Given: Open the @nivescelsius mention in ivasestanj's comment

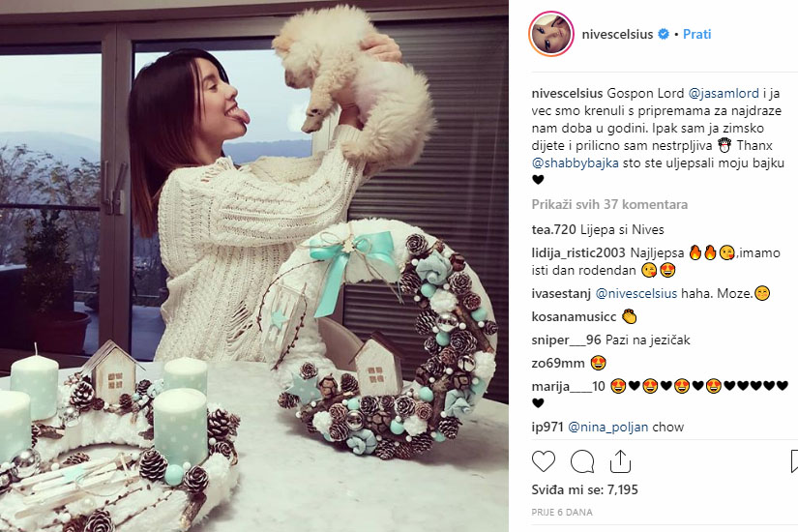Looking at the screenshot, I should tap(636, 293).
